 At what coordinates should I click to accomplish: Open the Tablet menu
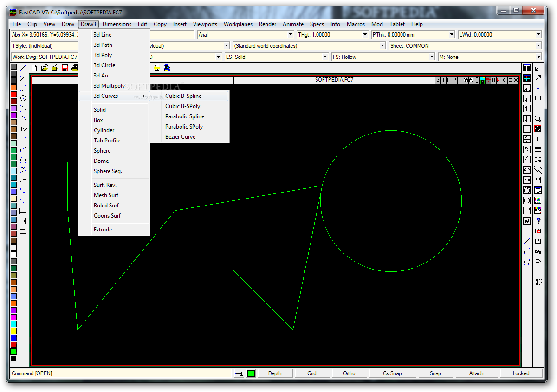(397, 24)
